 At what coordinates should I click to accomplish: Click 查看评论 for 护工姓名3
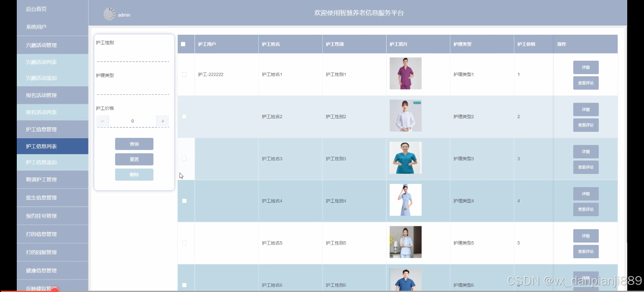coord(586,167)
